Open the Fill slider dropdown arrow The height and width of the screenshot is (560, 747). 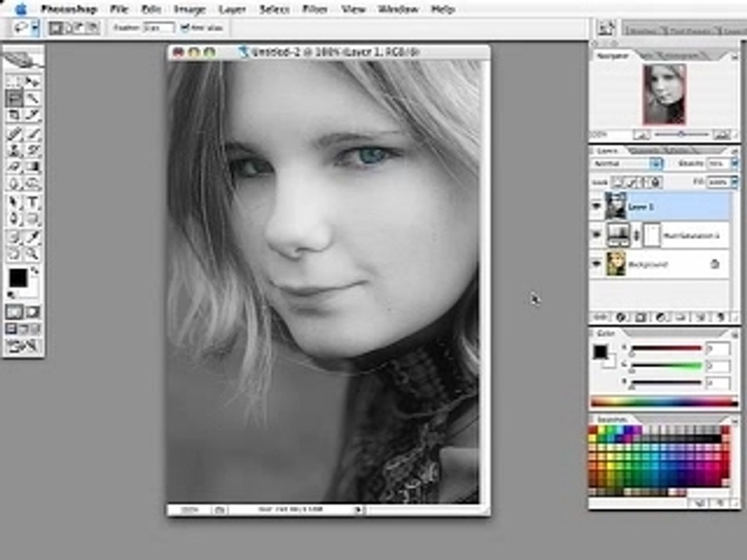(x=734, y=182)
